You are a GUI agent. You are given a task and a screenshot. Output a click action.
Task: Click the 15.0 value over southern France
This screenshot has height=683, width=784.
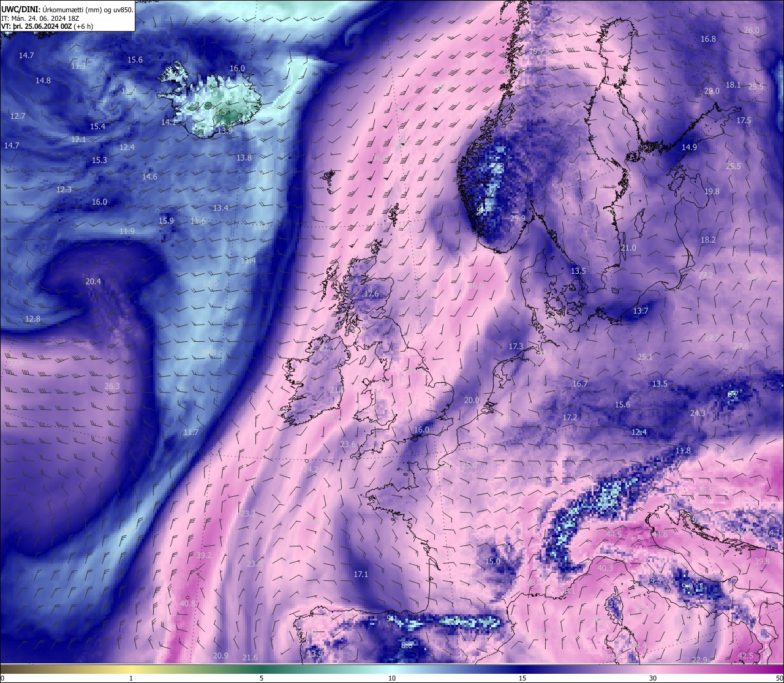pos(492,561)
